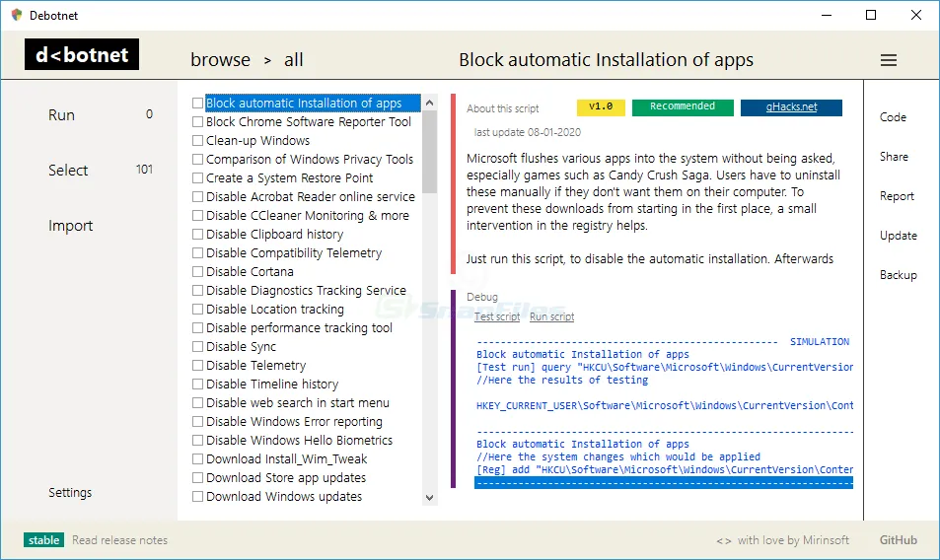Click the highlighted dashed line in debug output
The width and height of the screenshot is (940, 560).
(x=664, y=483)
